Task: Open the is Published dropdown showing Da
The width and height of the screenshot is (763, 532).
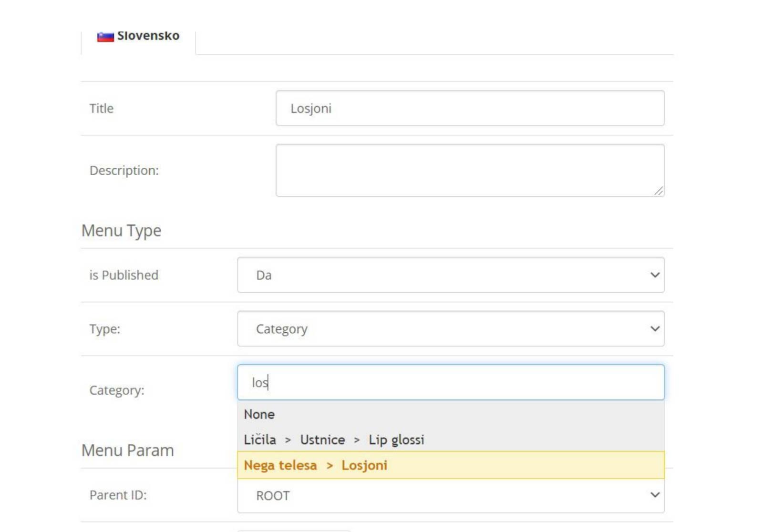Action: 450,275
